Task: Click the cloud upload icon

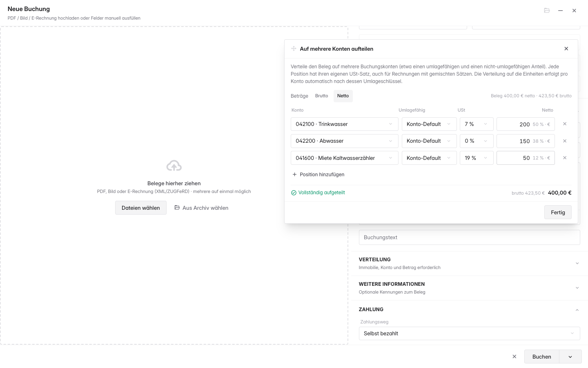Action: click(x=174, y=166)
